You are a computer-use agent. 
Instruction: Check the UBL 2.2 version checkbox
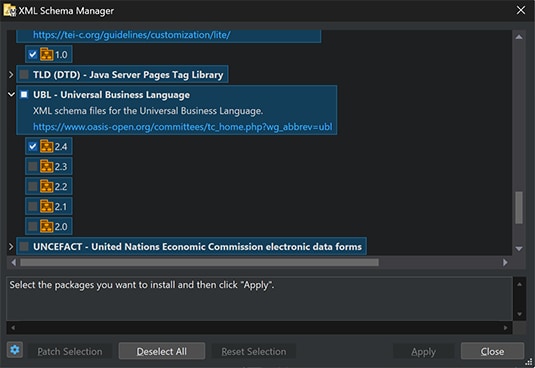[x=32, y=187]
